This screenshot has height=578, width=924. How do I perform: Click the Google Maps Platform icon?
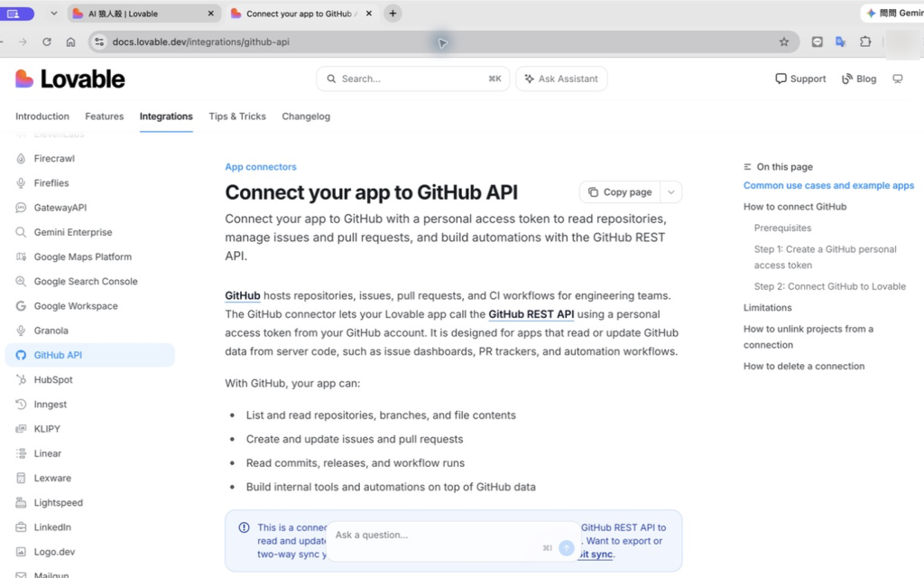(x=21, y=257)
